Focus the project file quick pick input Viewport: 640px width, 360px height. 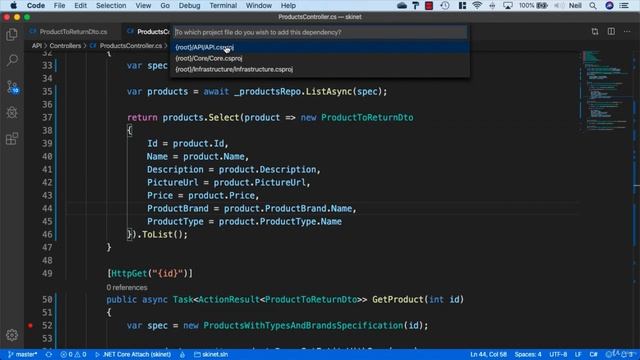(x=320, y=32)
